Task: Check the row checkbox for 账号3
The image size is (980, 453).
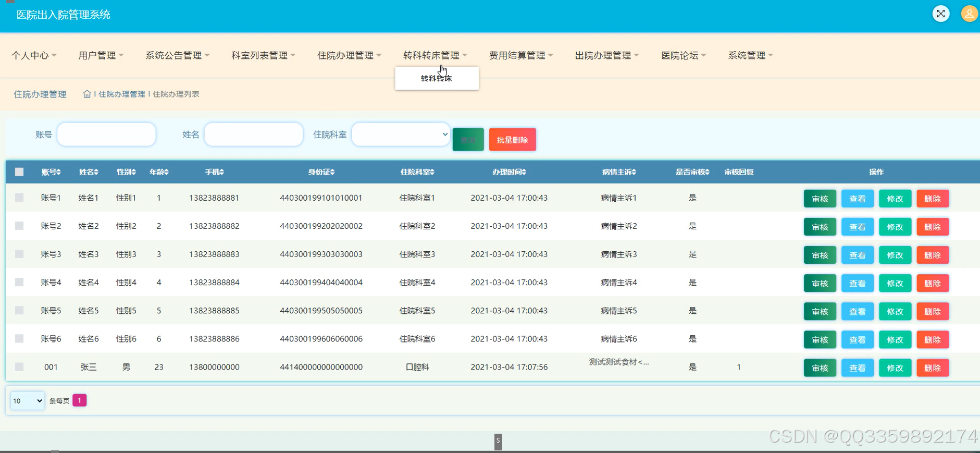Action: [x=19, y=254]
